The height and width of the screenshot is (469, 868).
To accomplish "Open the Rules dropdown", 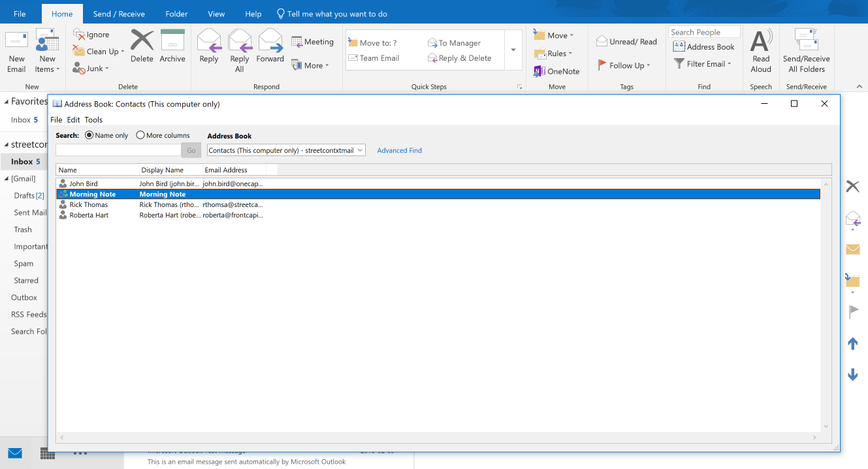I will pos(553,54).
